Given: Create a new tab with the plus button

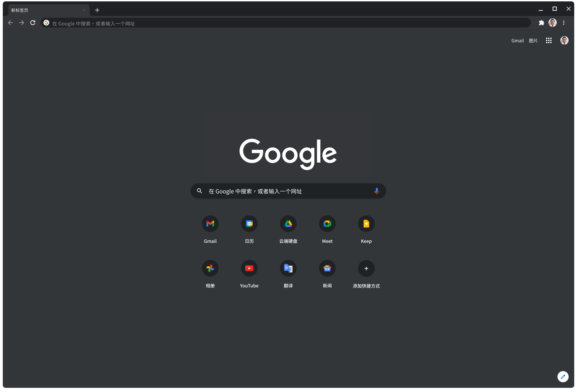Looking at the screenshot, I should pyautogui.click(x=97, y=10).
